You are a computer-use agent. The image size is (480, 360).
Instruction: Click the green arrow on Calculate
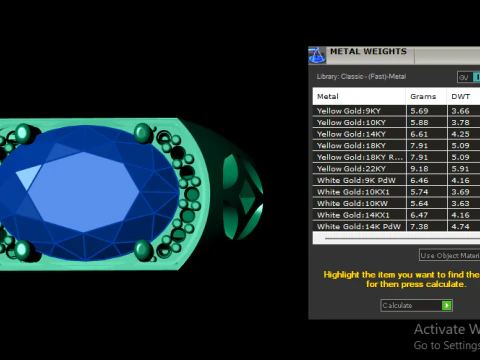(447, 305)
